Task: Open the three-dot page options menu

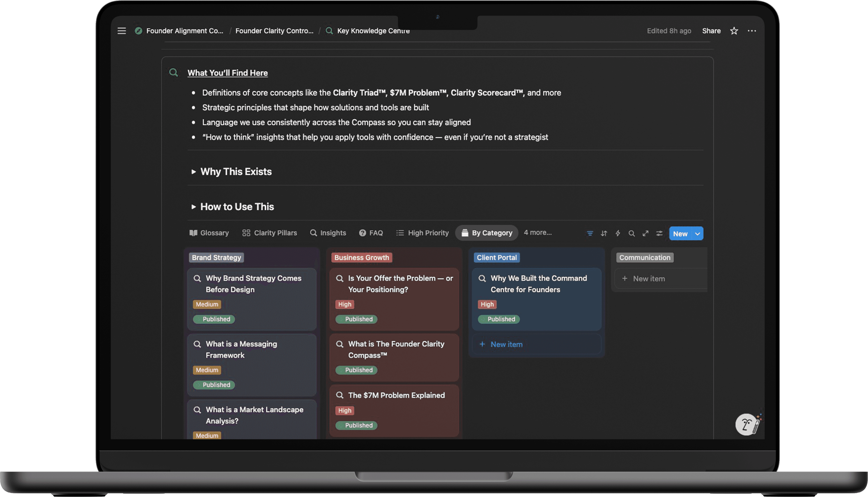Action: coord(752,31)
